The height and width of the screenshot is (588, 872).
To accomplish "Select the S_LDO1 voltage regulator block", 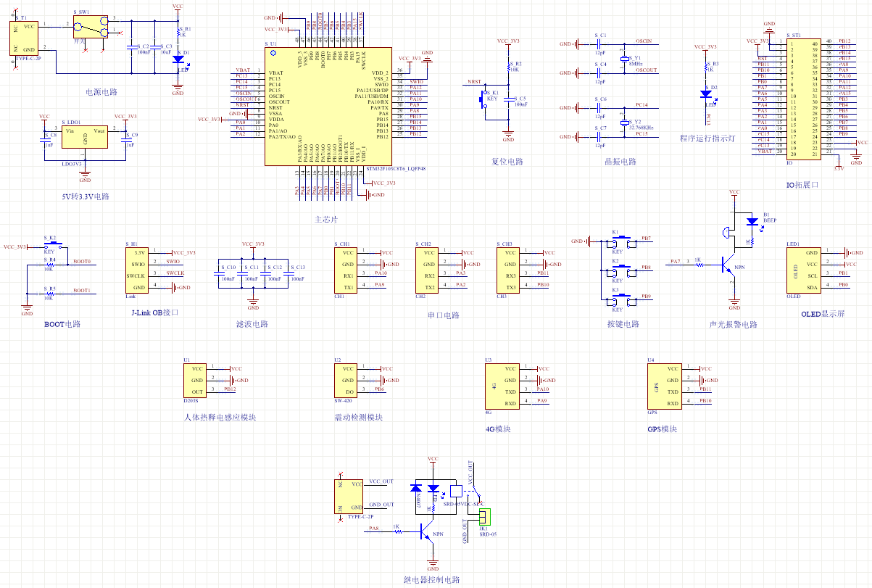I will tap(86, 136).
